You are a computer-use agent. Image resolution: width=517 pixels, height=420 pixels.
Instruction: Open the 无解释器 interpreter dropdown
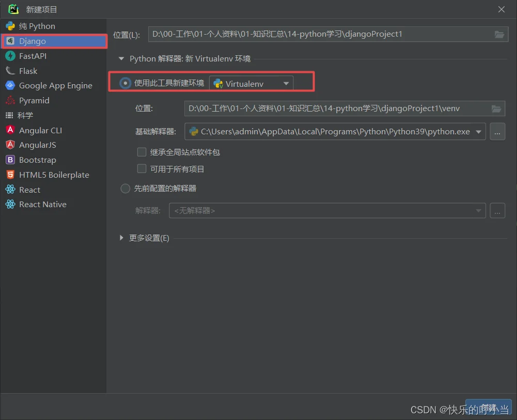coord(327,210)
